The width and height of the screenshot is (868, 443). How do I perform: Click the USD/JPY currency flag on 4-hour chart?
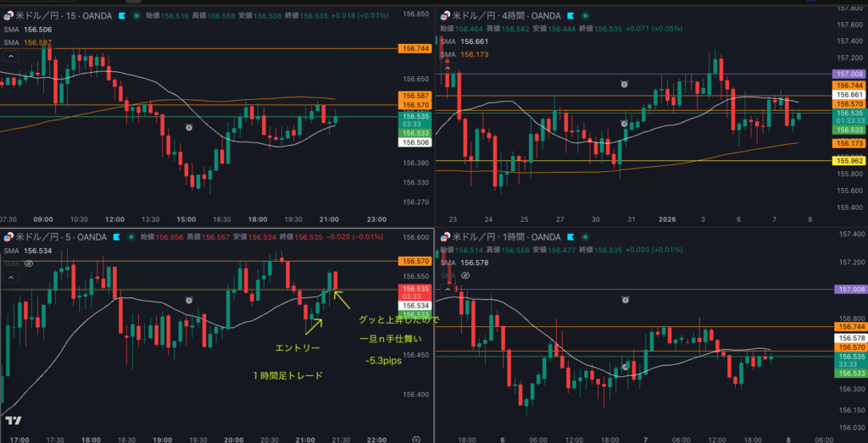[443, 15]
